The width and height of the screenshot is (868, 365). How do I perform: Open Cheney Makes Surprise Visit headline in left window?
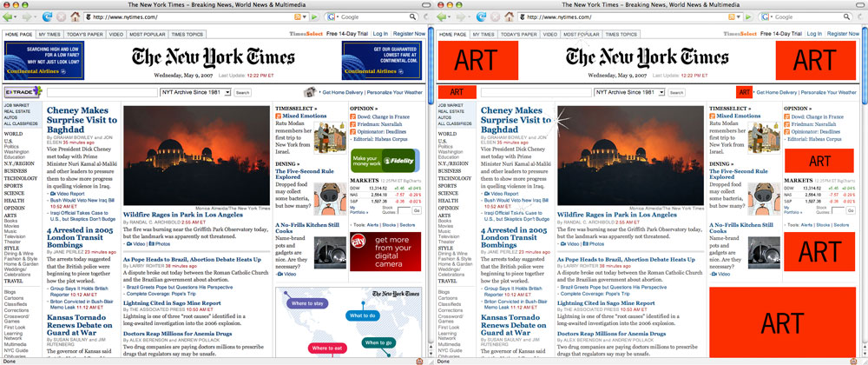[82, 120]
